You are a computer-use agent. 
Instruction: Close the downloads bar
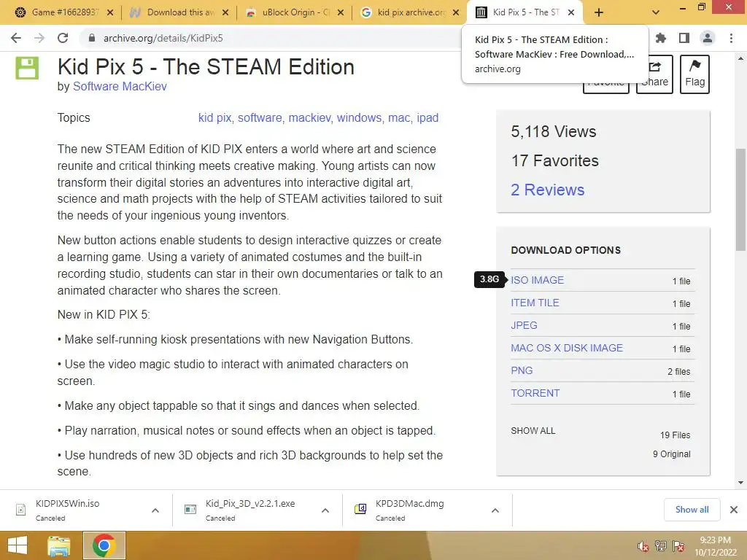734,510
